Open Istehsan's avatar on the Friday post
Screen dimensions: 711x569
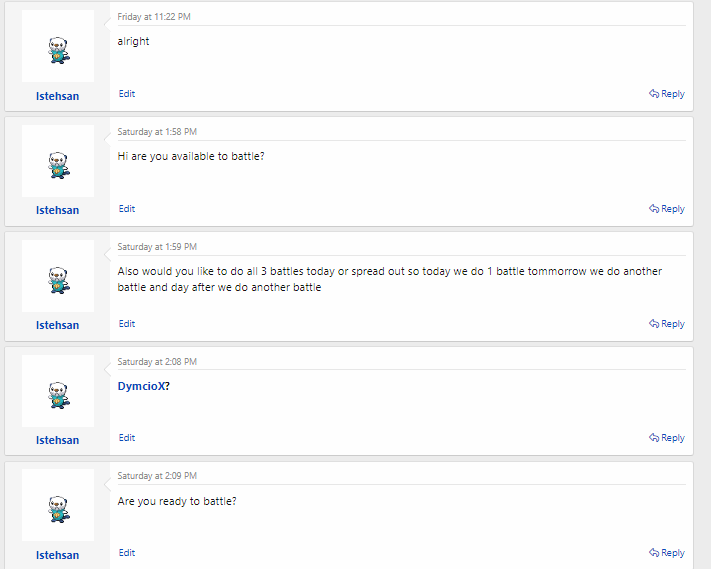(x=58, y=47)
